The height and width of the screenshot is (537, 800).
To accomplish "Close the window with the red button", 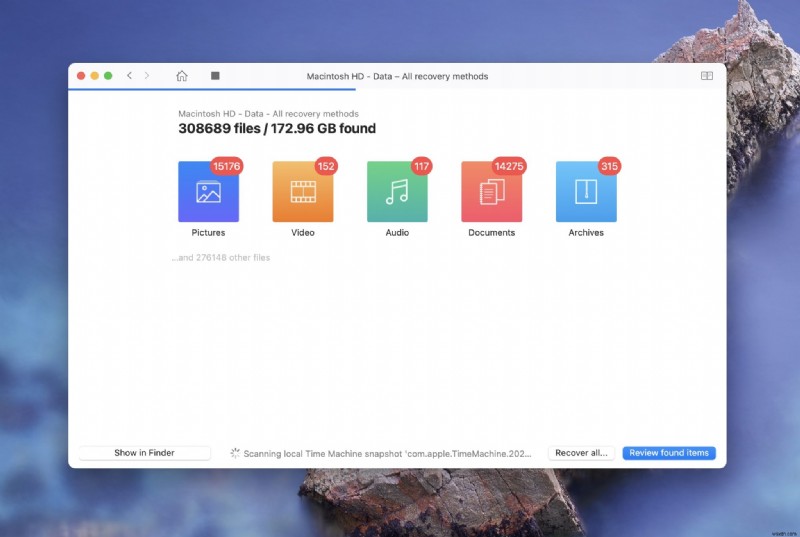I will (81, 75).
